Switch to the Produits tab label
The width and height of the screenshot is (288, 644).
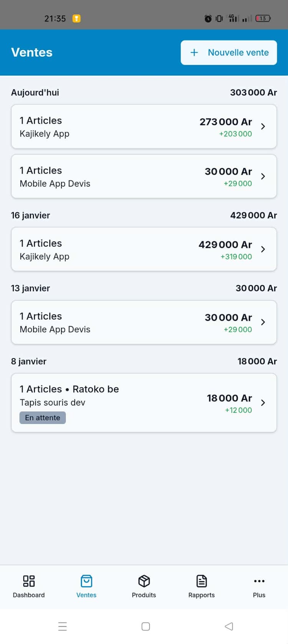coord(144,595)
